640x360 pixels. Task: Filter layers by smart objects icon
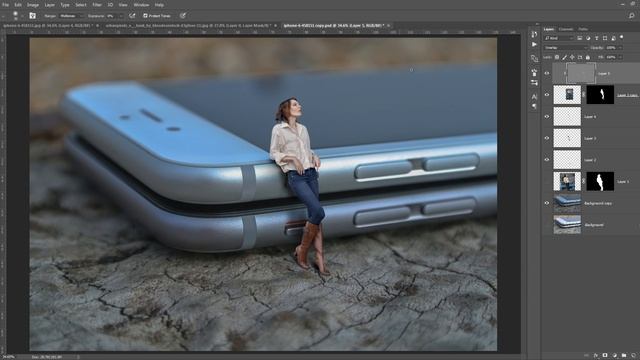(613, 38)
